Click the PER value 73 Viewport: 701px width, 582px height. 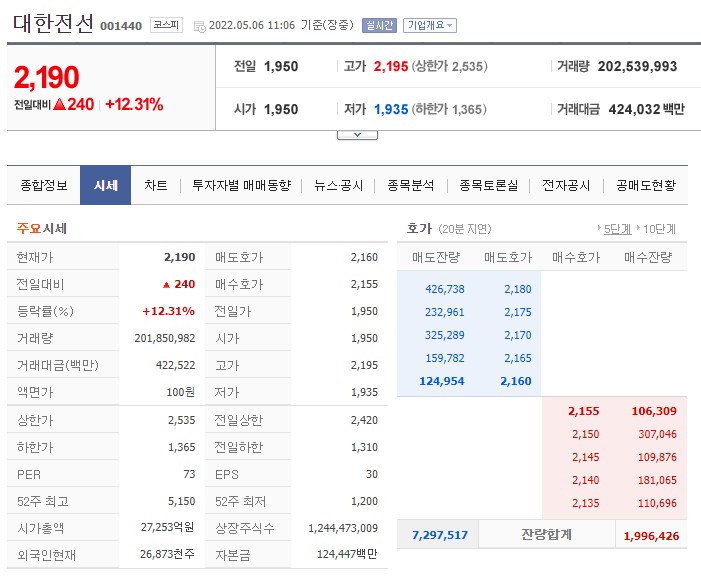pos(190,474)
